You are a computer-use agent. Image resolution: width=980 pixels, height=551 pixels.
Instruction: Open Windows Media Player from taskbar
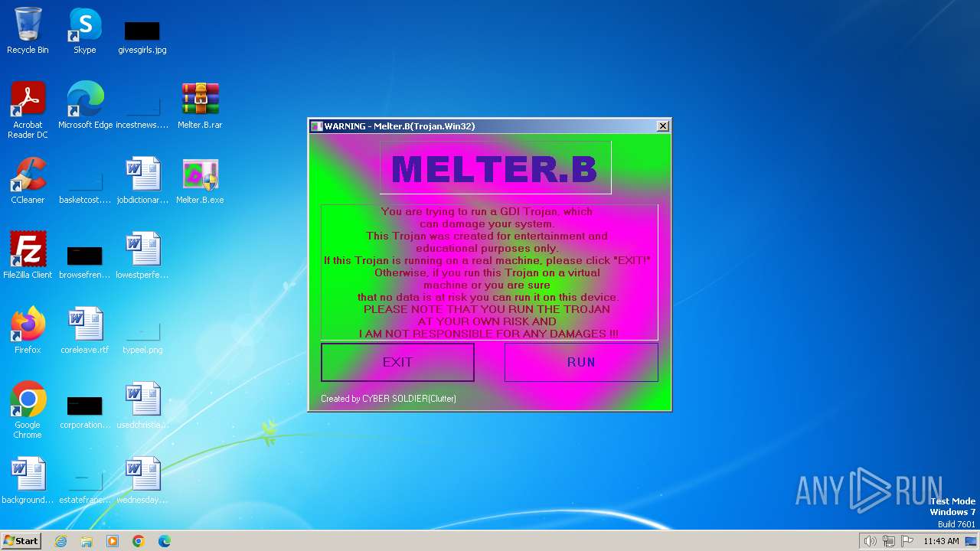tap(113, 541)
